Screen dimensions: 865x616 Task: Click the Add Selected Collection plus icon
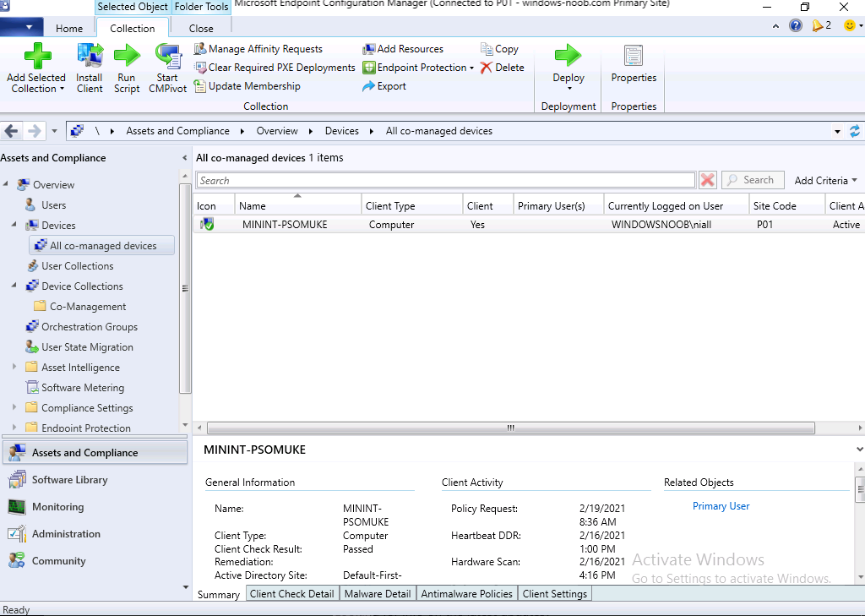[37, 56]
